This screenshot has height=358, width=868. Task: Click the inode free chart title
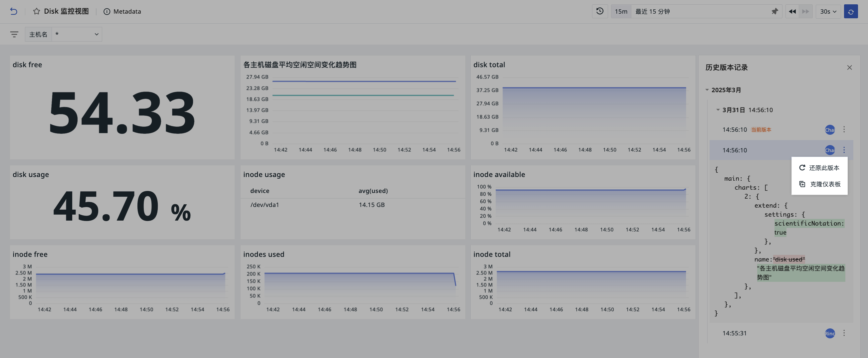[30, 254]
